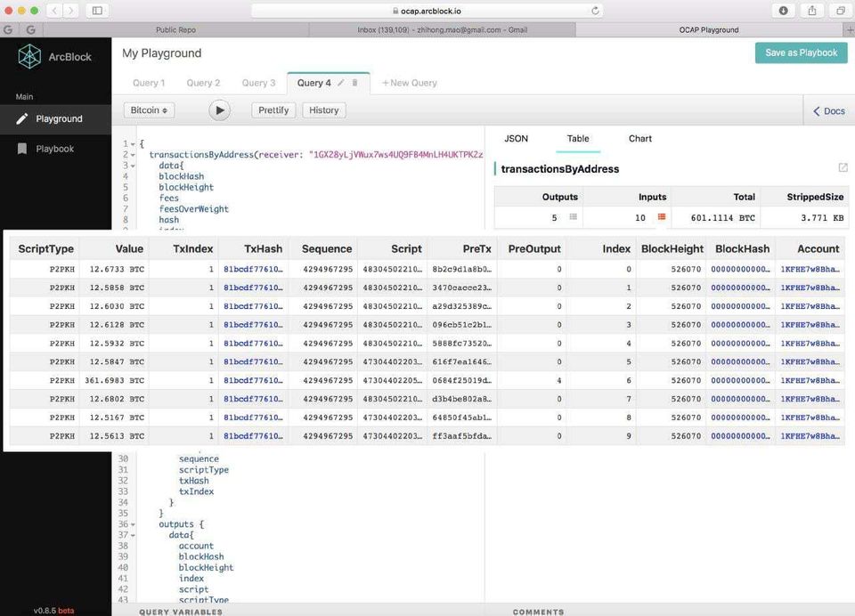Delete Query 4 using the trash icon
855x616 pixels.
click(355, 83)
